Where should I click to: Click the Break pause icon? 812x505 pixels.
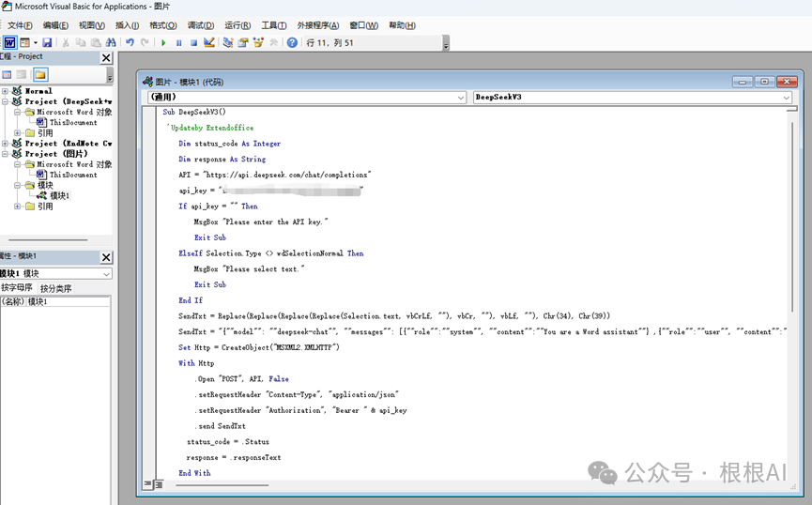[178, 42]
